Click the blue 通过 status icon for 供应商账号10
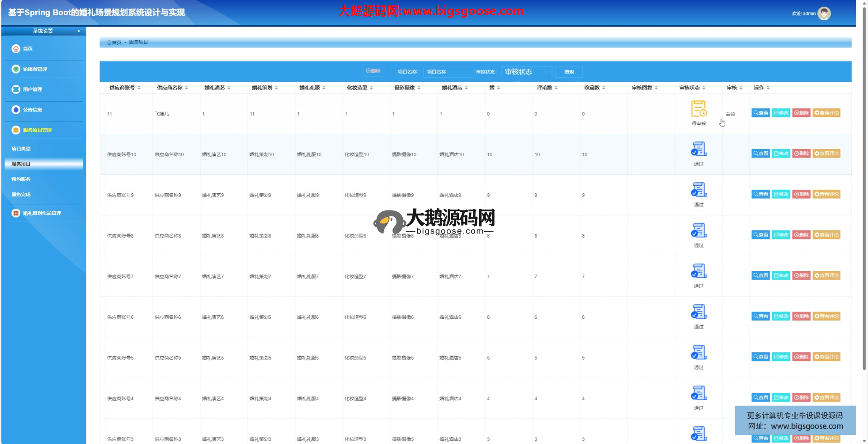The width and height of the screenshot is (868, 444). point(698,149)
